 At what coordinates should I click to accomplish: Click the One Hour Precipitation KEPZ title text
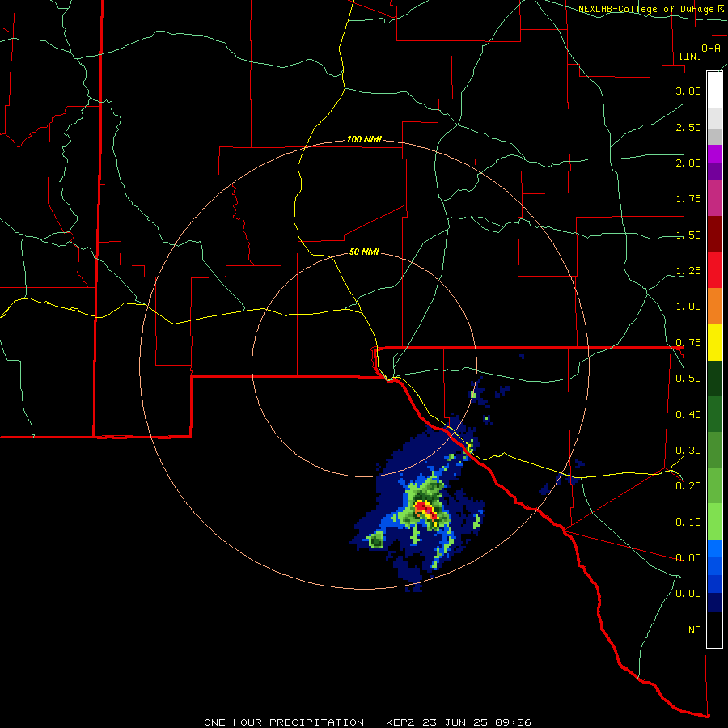coord(367,722)
